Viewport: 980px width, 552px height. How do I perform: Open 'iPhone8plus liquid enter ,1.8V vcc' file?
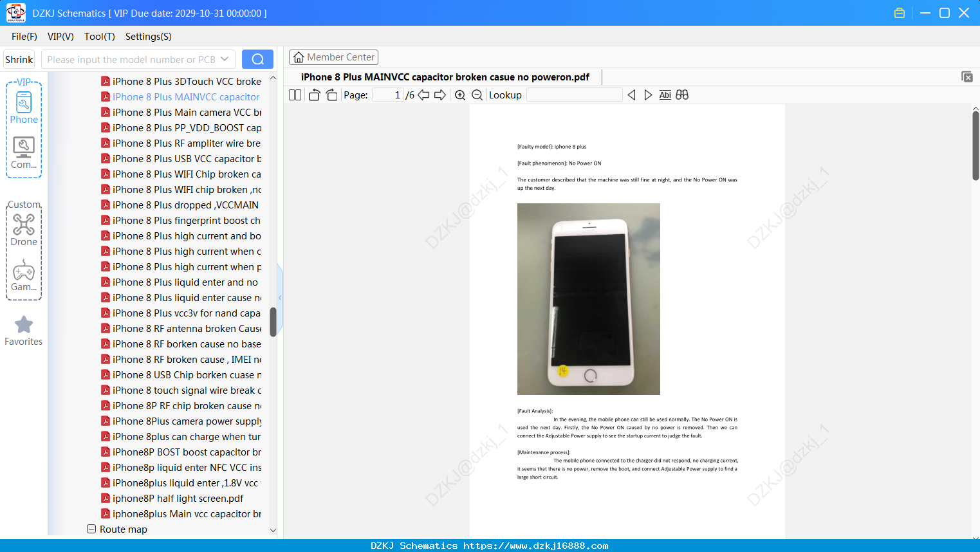point(187,483)
